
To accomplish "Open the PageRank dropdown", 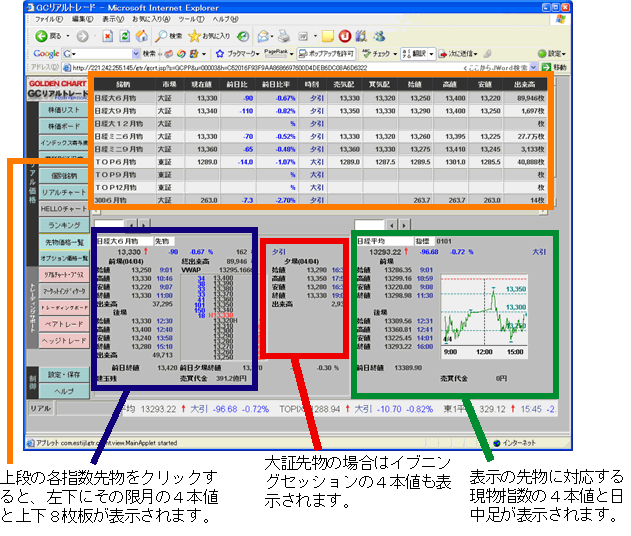I will click(x=291, y=54).
